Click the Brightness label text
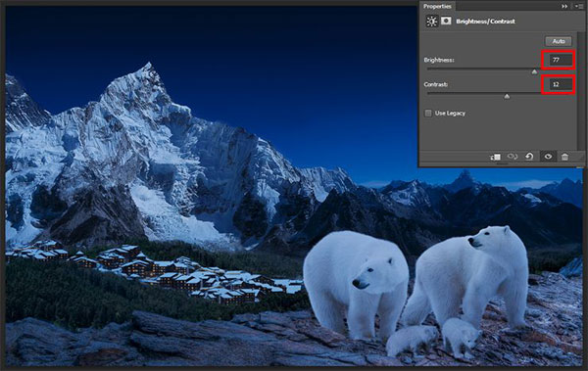Viewport: 588px width, 371px height. [x=439, y=60]
